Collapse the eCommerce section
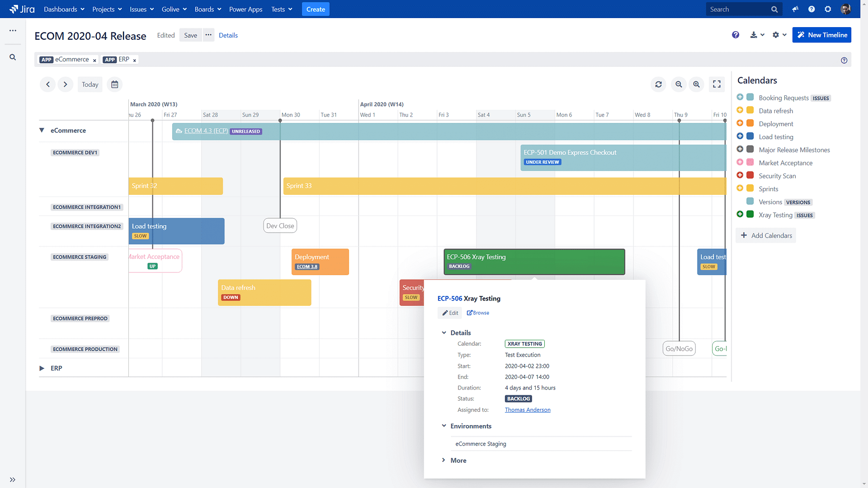868x488 pixels. (42, 130)
